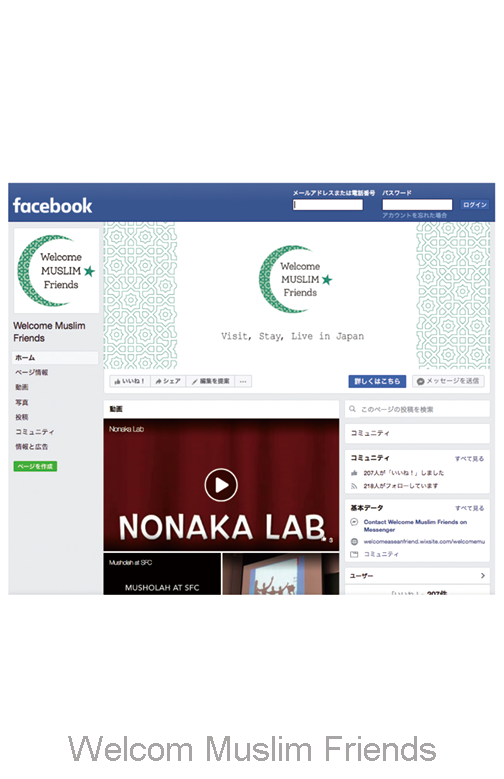Click すべて見る in コミュニティ panel
Viewport: 504px width, 779px height.
469,459
